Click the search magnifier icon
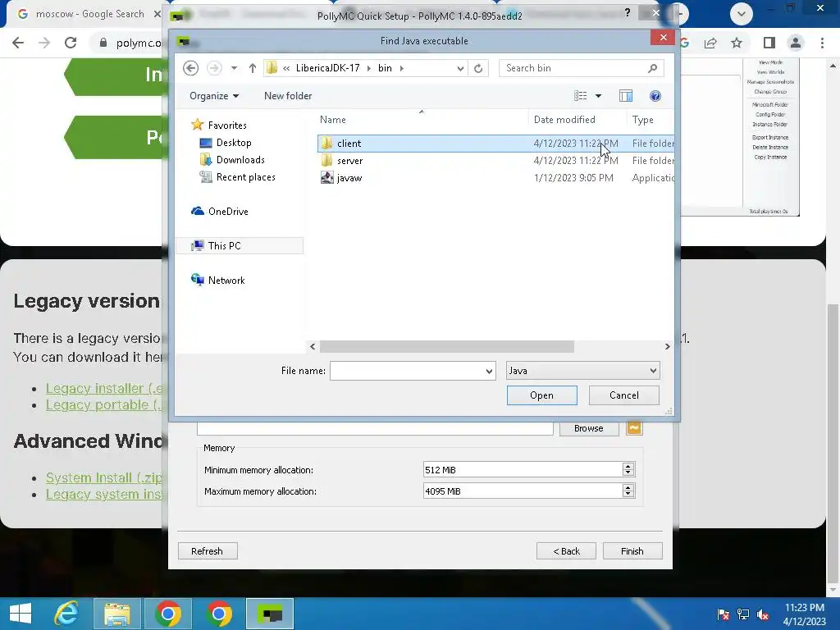The width and height of the screenshot is (840, 630). click(652, 68)
